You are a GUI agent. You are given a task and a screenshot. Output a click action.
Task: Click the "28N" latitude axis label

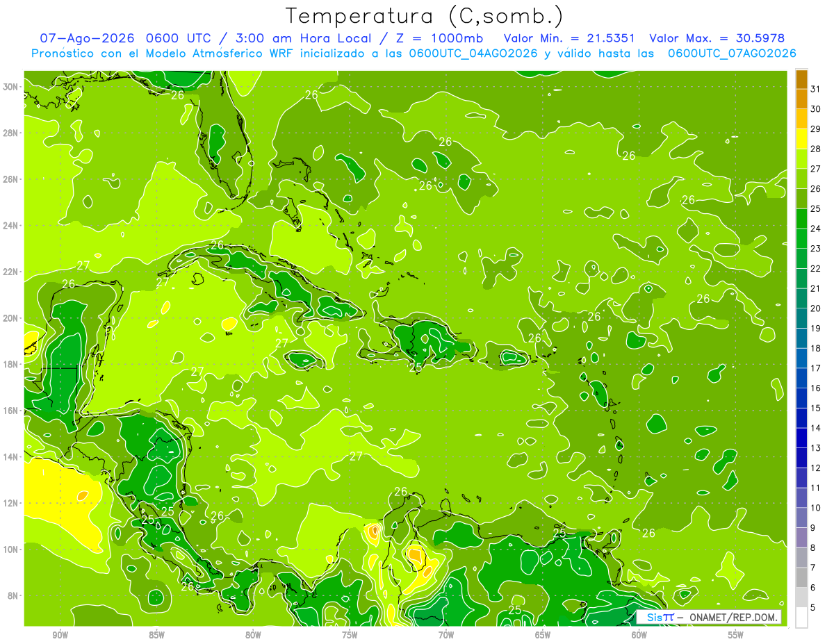(x=12, y=133)
